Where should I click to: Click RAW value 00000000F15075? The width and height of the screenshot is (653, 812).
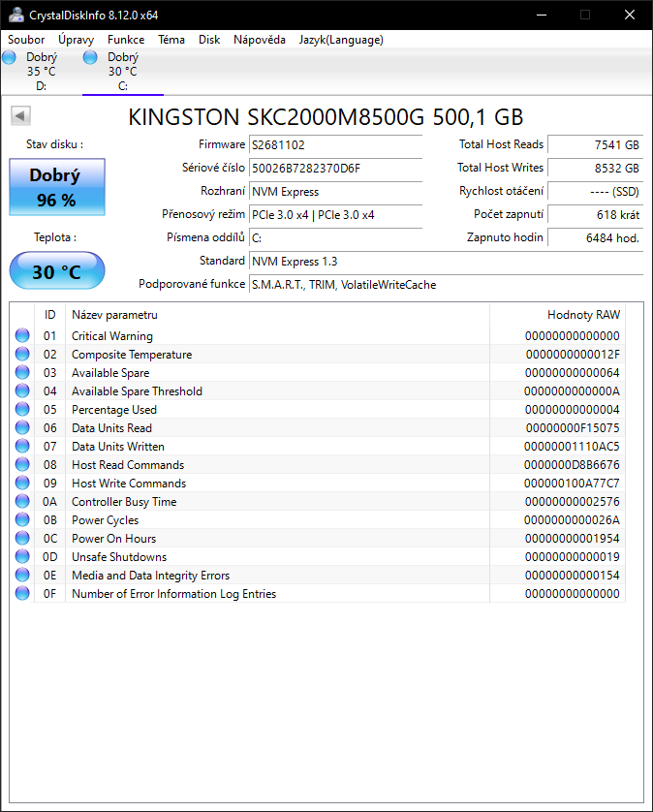[573, 428]
